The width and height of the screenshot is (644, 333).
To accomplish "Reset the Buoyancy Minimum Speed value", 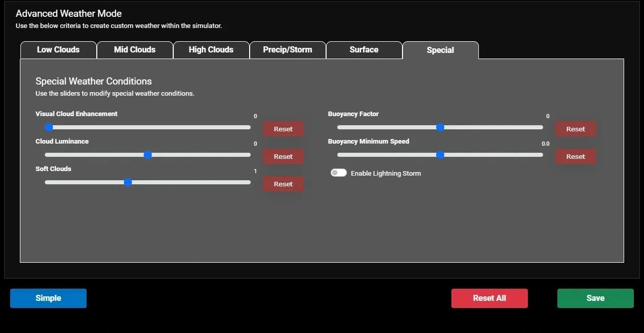I will click(575, 156).
